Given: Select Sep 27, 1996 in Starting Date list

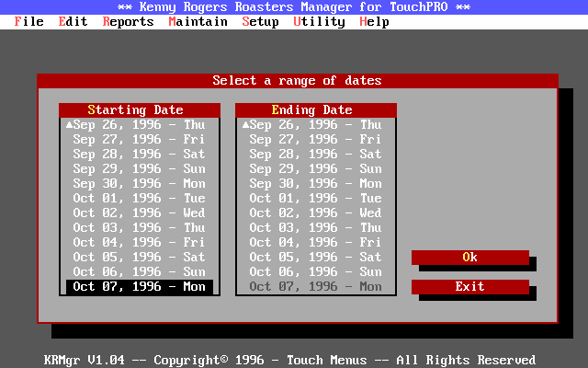Looking at the screenshot, I should (x=140, y=139).
